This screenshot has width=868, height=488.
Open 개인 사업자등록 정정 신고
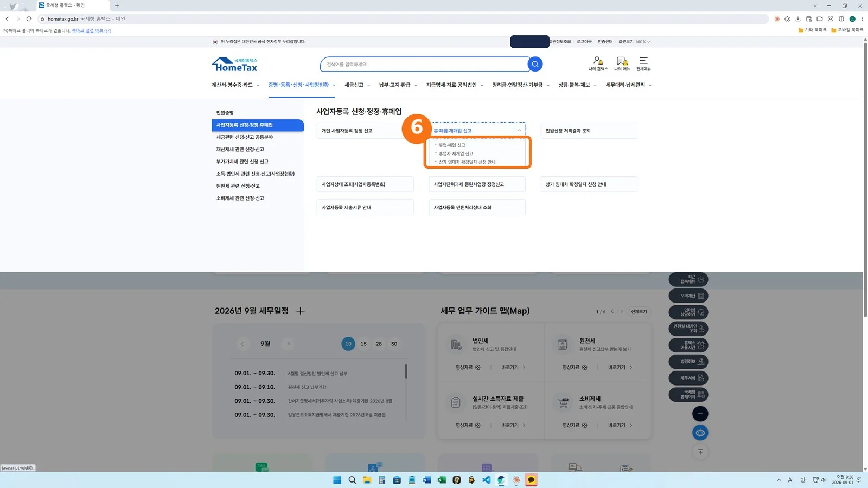[x=365, y=131]
